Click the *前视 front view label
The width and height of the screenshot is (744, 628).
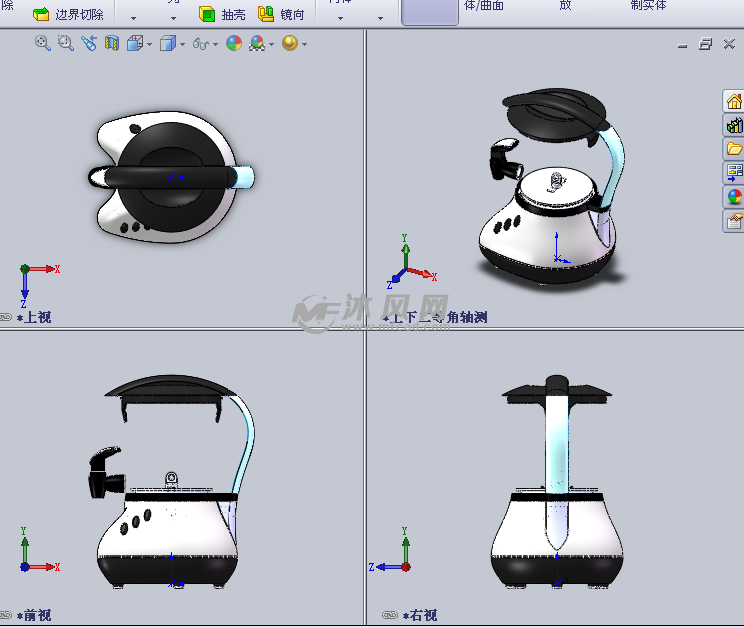pos(34,615)
